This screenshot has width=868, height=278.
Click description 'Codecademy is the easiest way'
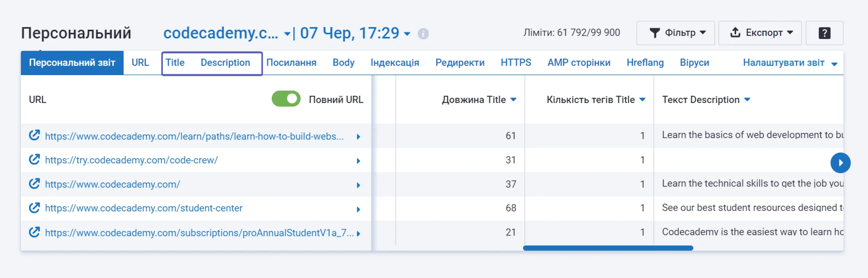[x=752, y=232]
